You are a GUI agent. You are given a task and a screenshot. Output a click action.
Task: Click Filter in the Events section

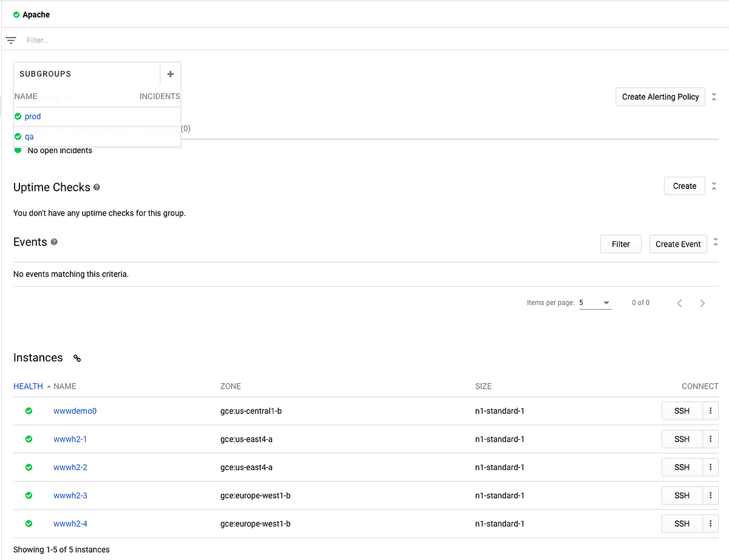pyautogui.click(x=620, y=244)
